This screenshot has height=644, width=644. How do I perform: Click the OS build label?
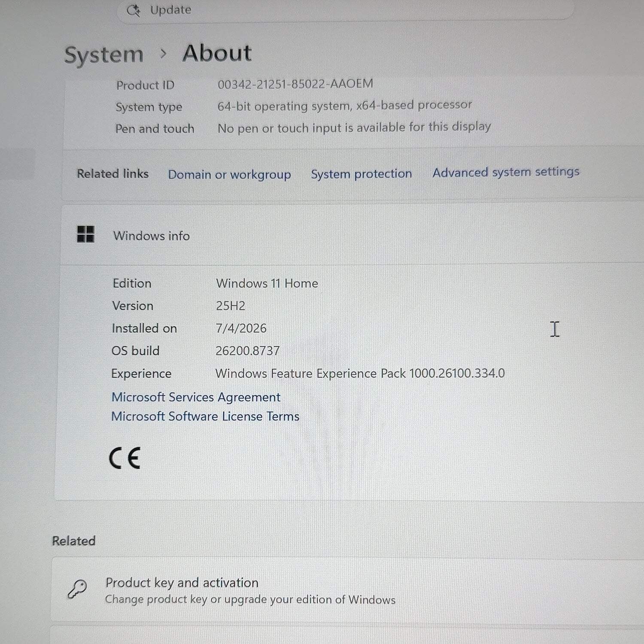point(135,351)
